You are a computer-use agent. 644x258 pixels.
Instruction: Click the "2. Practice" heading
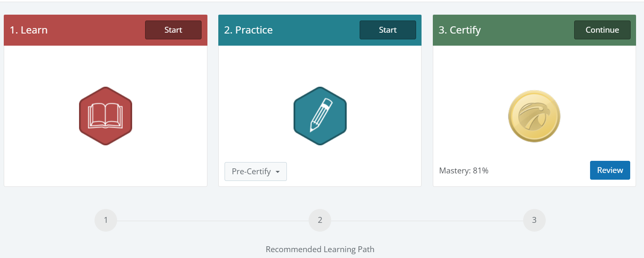(x=248, y=30)
